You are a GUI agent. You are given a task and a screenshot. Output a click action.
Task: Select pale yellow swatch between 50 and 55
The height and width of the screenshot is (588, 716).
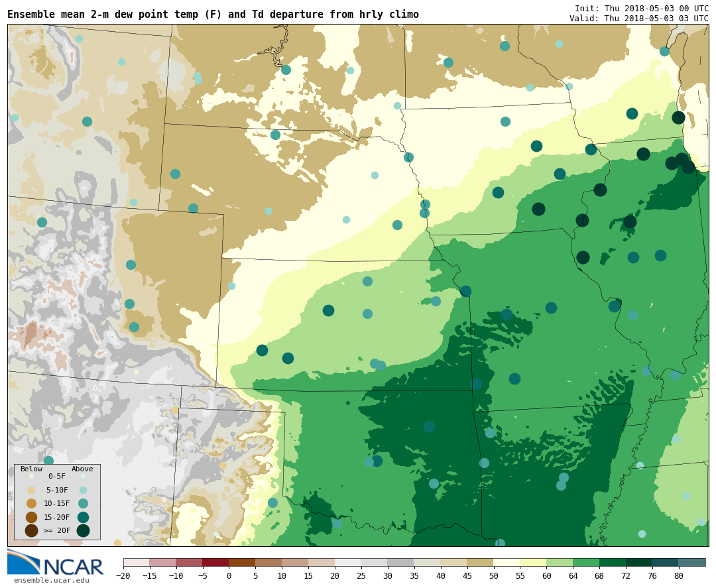point(507,562)
